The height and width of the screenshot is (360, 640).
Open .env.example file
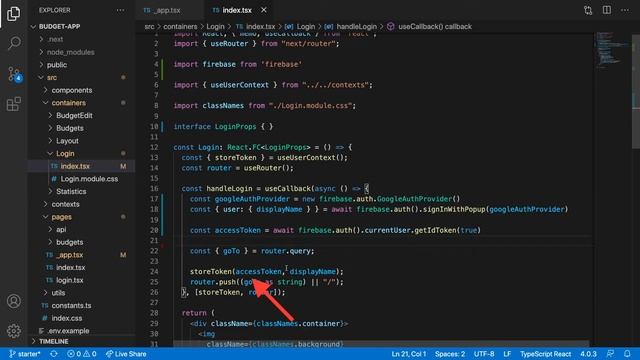click(82, 331)
